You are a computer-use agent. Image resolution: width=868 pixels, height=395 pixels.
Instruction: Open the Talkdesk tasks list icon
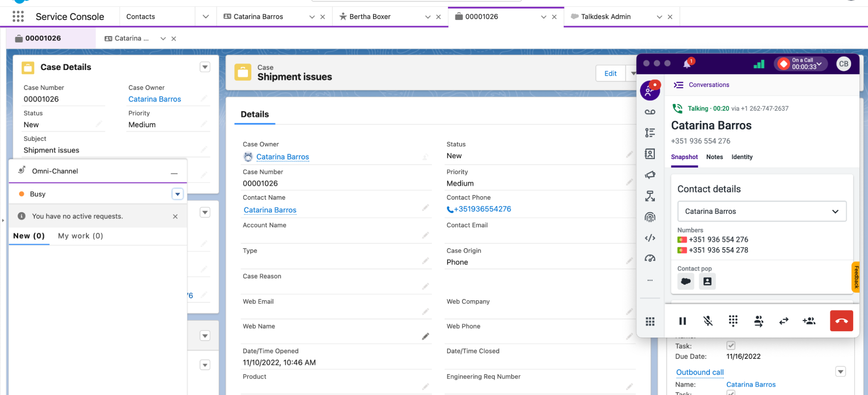click(650, 133)
